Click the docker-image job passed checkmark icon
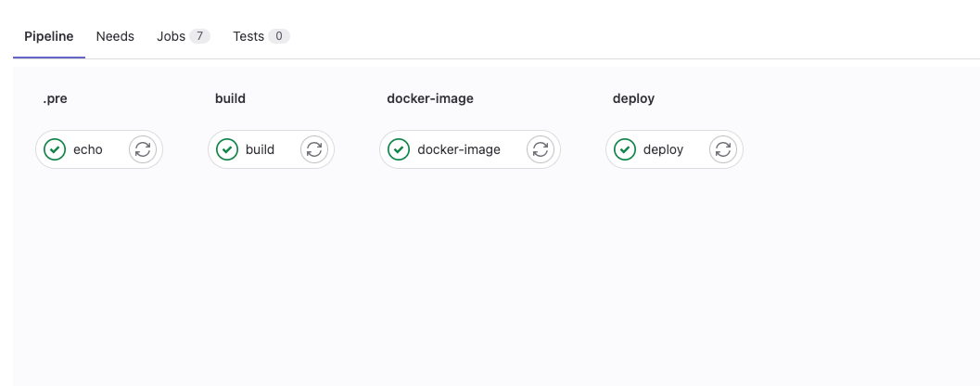The width and height of the screenshot is (980, 386). [399, 149]
